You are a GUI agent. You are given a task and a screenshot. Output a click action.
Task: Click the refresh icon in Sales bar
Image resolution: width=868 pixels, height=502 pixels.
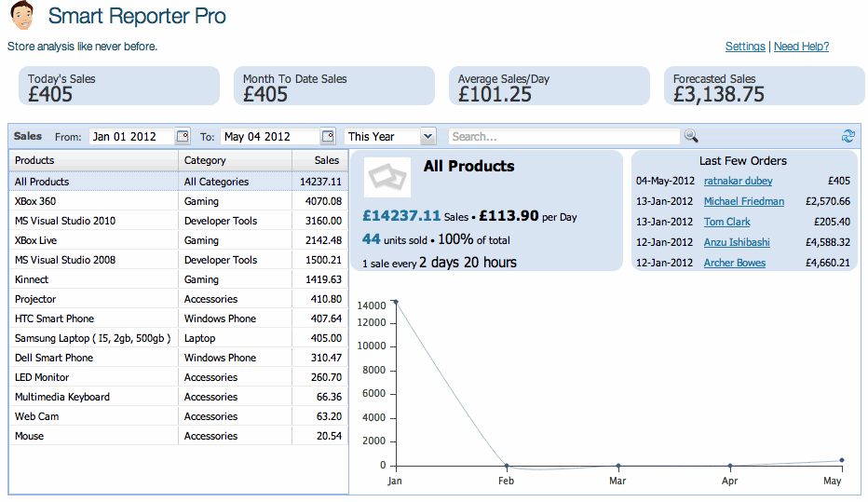[848, 137]
